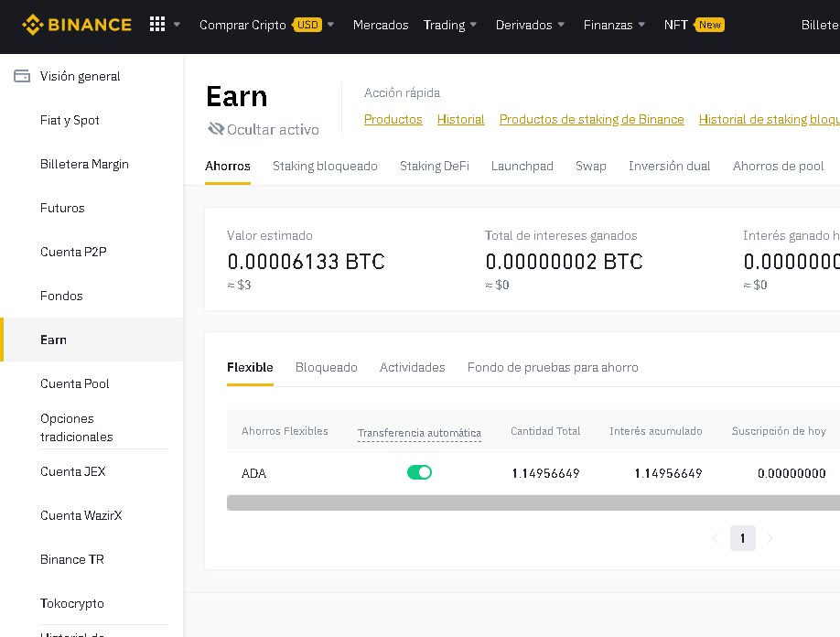The width and height of the screenshot is (840, 637).
Task: Click the USD currency badge
Action: pyautogui.click(x=307, y=25)
